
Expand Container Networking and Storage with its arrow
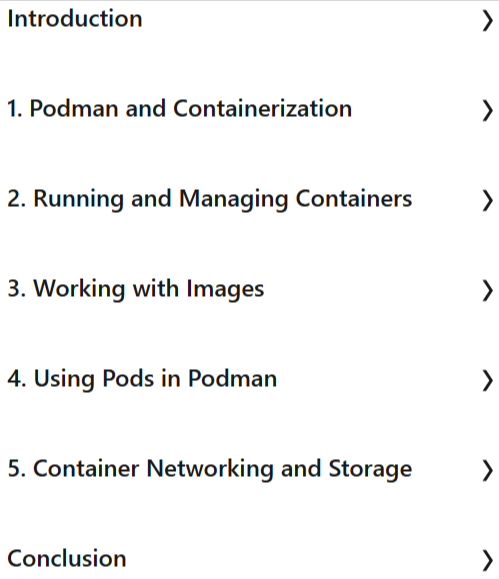coord(488,471)
